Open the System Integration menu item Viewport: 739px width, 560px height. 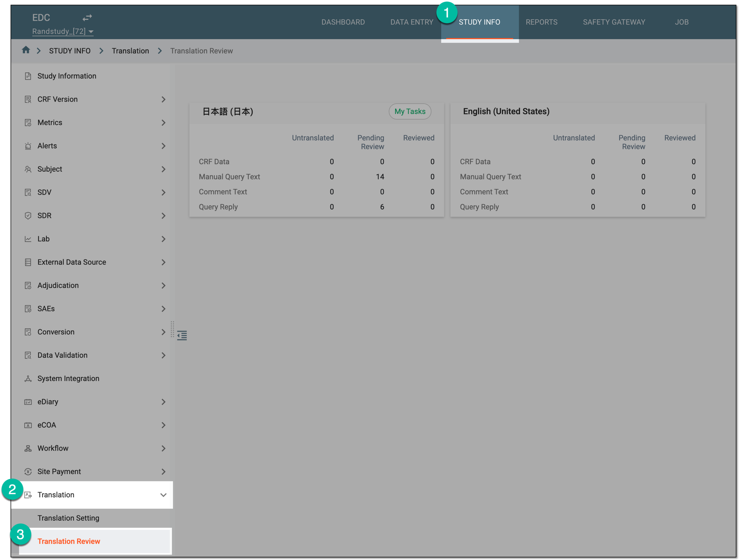pos(68,379)
